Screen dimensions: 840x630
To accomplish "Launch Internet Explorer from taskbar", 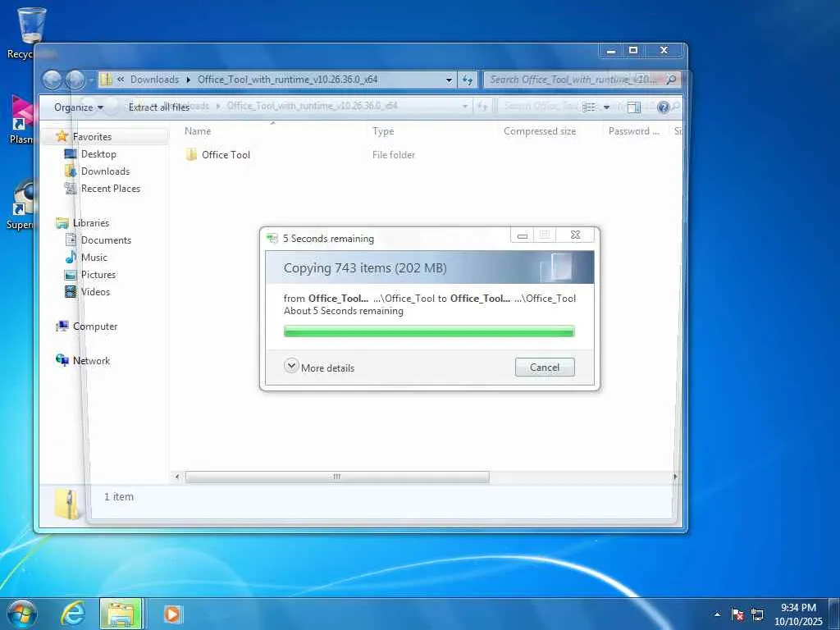I will [x=73, y=614].
